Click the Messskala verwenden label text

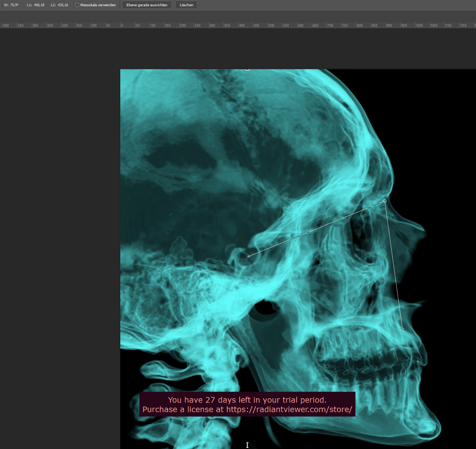point(98,5)
